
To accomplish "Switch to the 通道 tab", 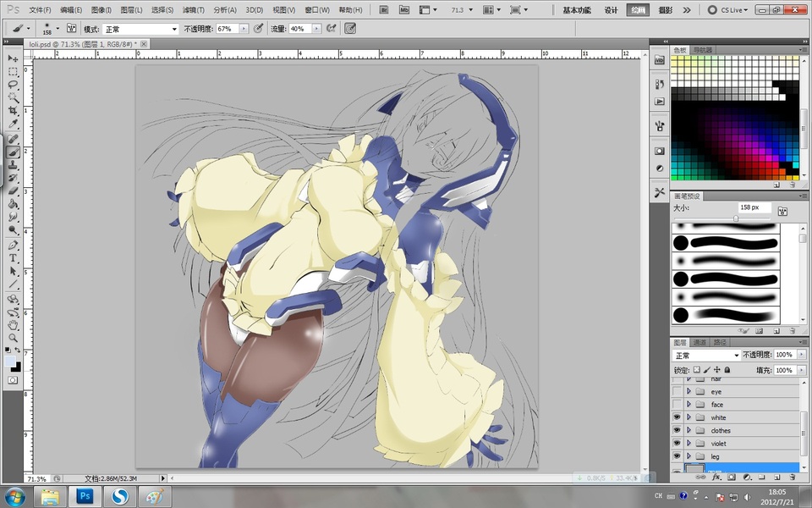I will 700,342.
